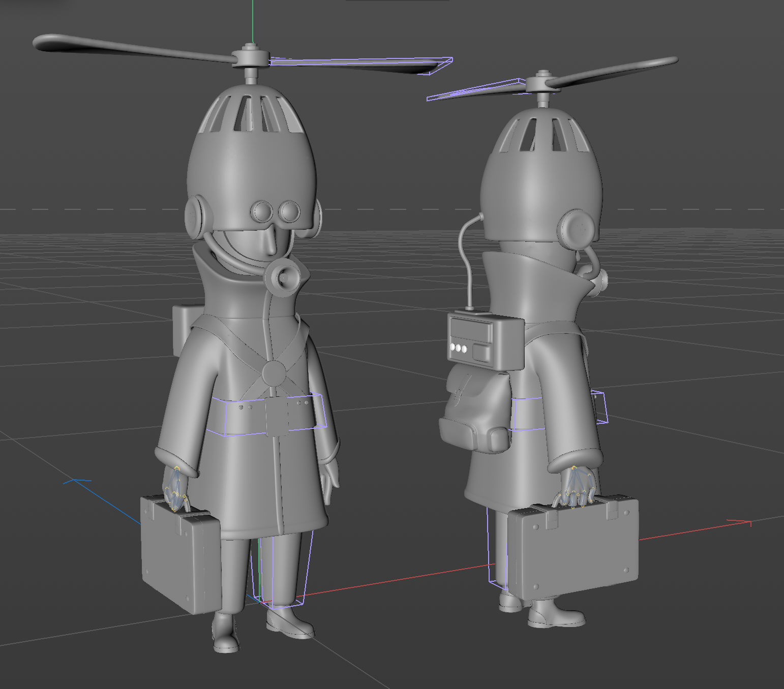Viewport: 784px width, 689px height.
Task: Click the radio box above the backpack
Action: point(486,340)
